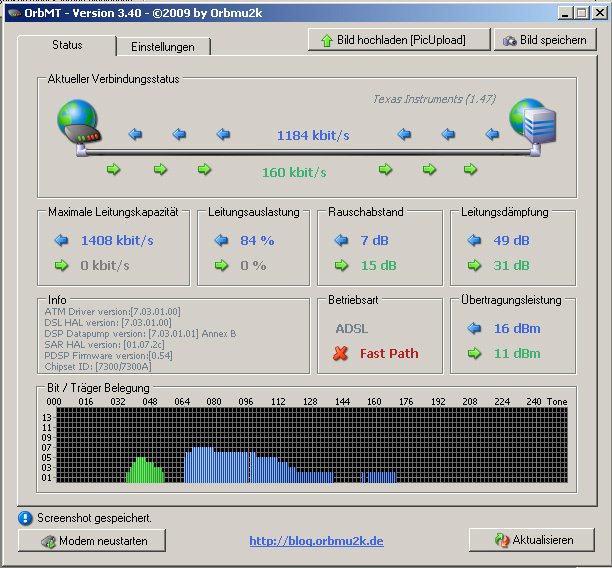Click the modem icon in Modem neustarten

[x=48, y=541]
